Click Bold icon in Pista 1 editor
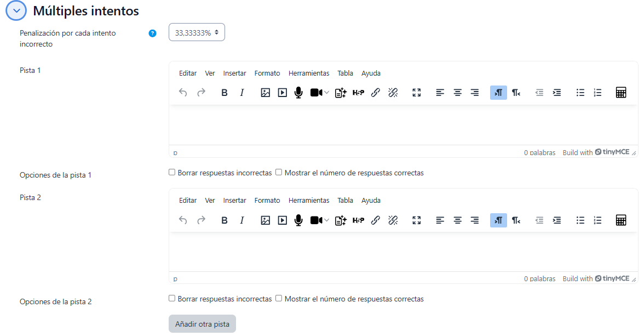644x336 pixels. pos(225,93)
